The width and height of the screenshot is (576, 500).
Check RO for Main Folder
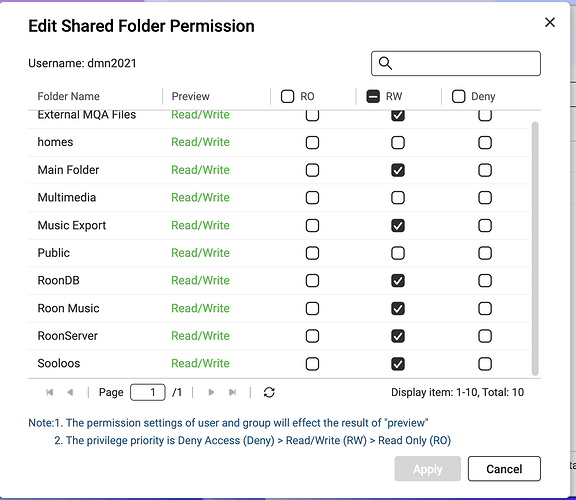click(312, 170)
